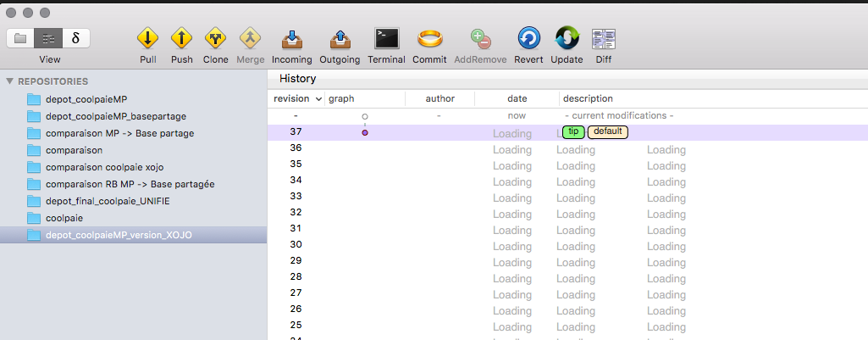The height and width of the screenshot is (340, 868).
Task: Select revision 35 row
Action: pos(567,164)
